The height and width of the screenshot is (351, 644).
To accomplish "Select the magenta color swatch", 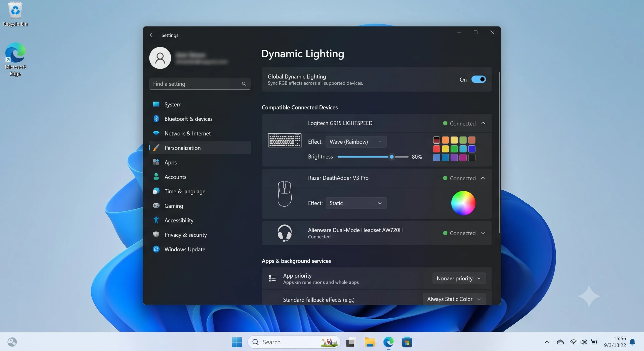I will tap(463, 157).
